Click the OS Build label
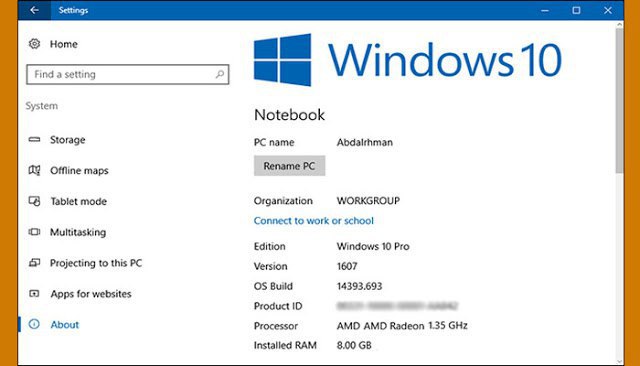The width and height of the screenshot is (640, 366). 273,286
